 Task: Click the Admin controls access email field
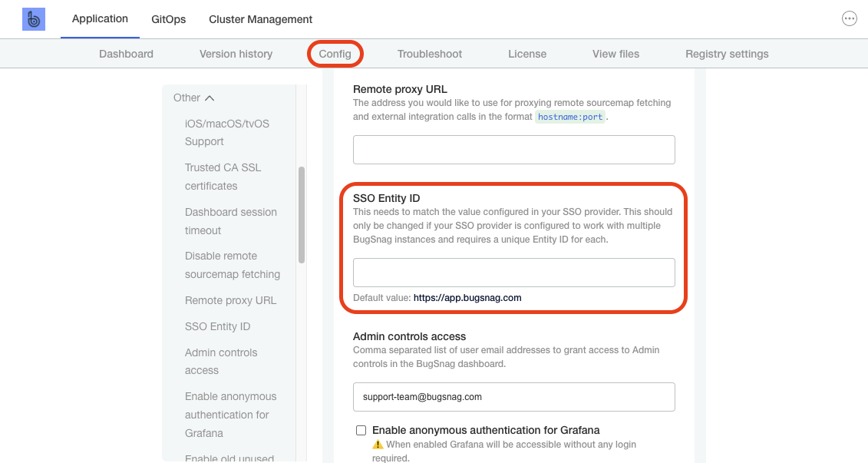[x=513, y=396]
